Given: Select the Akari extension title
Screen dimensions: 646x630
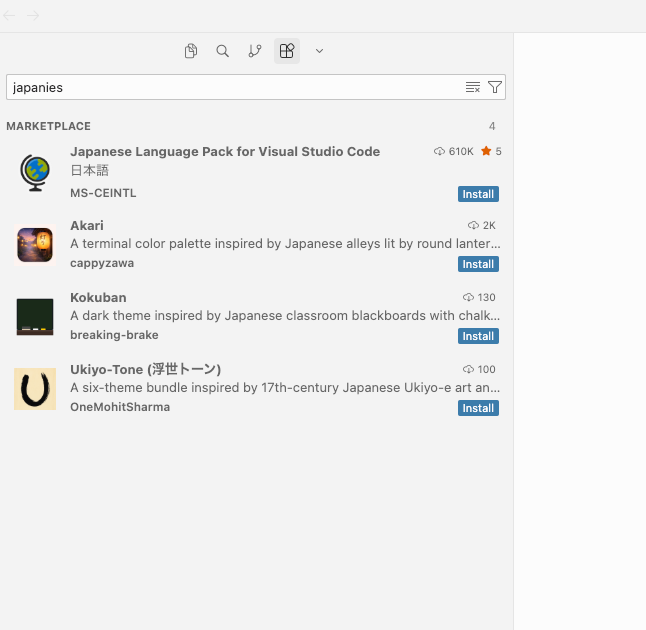Looking at the screenshot, I should click(87, 225).
